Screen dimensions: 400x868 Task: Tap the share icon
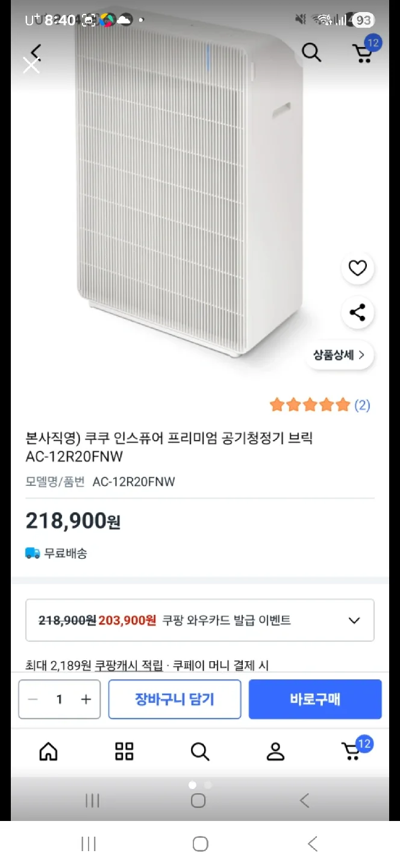(x=357, y=313)
